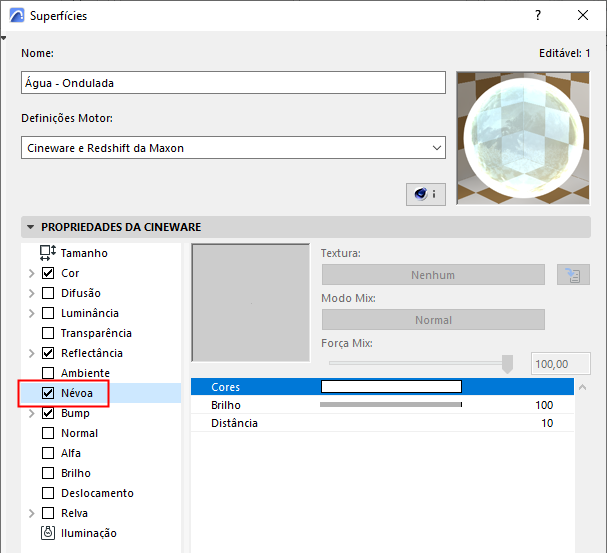Expand the Difusão channel chevron

tap(32, 293)
